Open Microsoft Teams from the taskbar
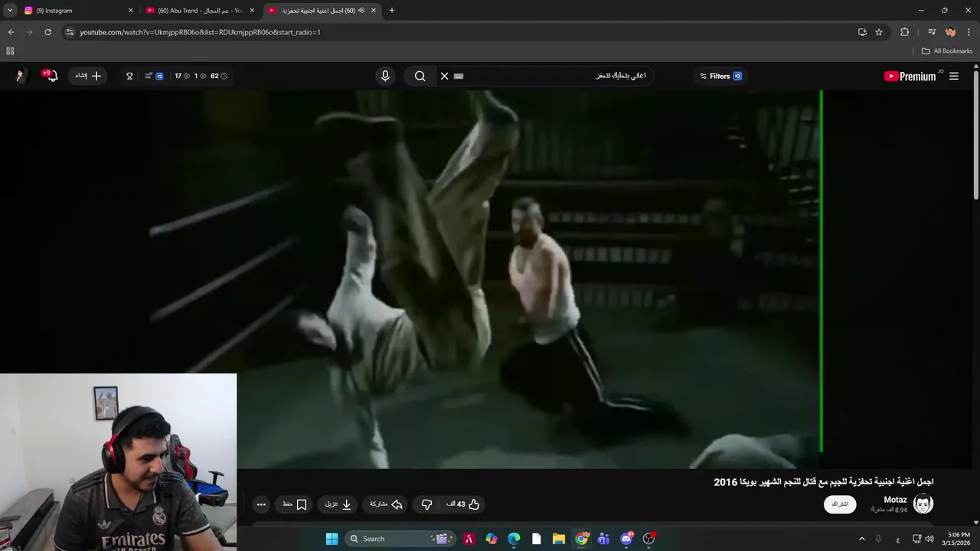 pos(603,539)
